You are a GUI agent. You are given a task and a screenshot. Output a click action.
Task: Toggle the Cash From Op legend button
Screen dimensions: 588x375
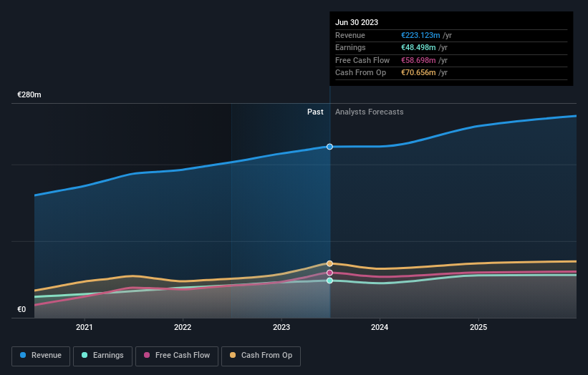click(x=261, y=356)
